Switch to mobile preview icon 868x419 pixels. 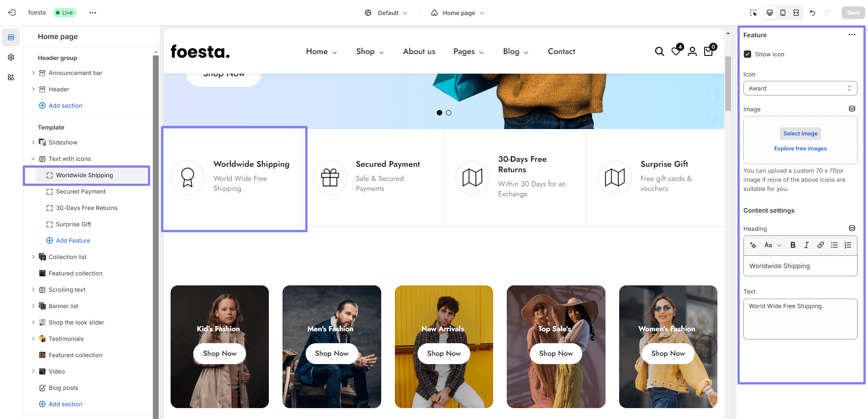point(782,13)
